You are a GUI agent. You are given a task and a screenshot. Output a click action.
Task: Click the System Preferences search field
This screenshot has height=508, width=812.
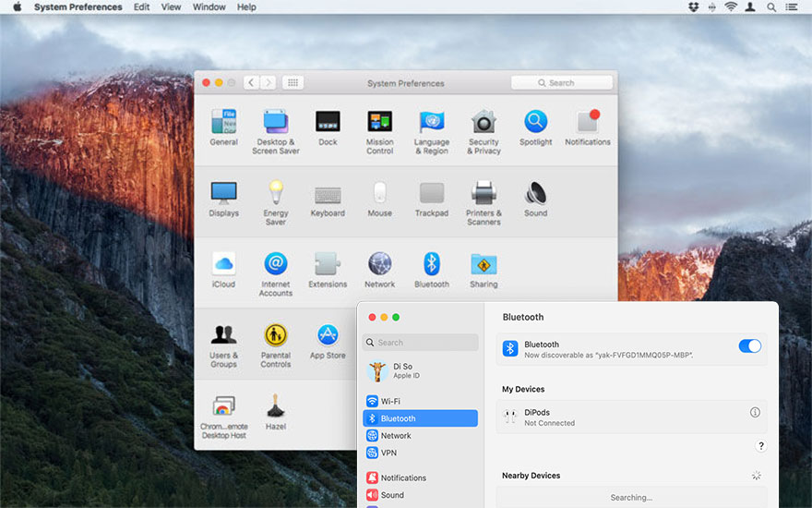(x=562, y=83)
